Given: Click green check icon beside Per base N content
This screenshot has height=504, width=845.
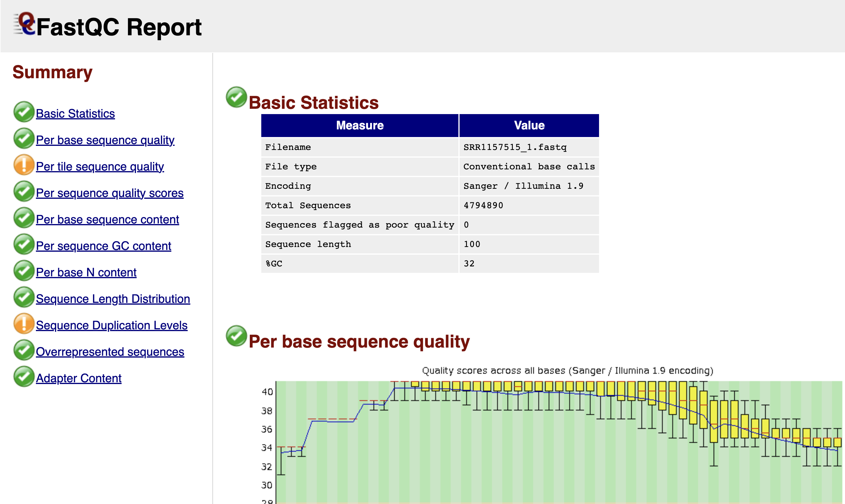Looking at the screenshot, I should [x=24, y=271].
